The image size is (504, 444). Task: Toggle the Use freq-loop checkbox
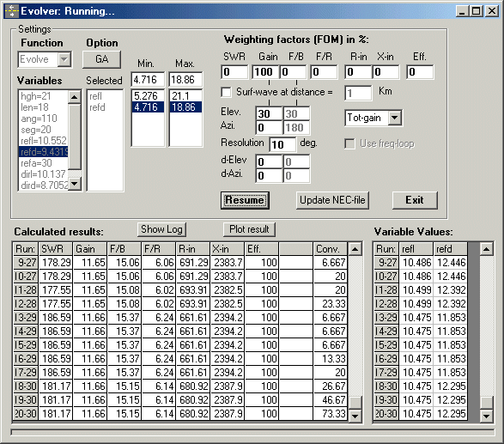click(x=349, y=143)
